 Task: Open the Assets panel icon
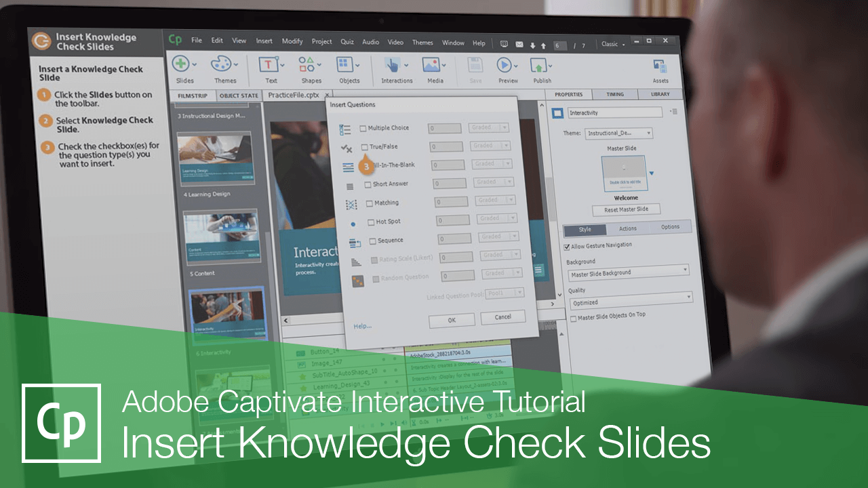coord(659,66)
